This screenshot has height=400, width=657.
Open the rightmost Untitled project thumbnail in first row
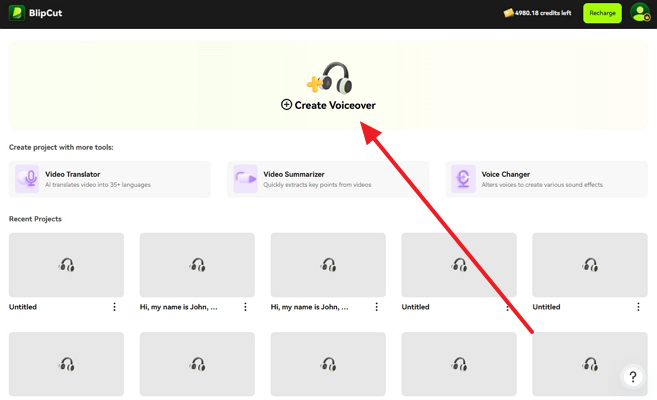590,265
